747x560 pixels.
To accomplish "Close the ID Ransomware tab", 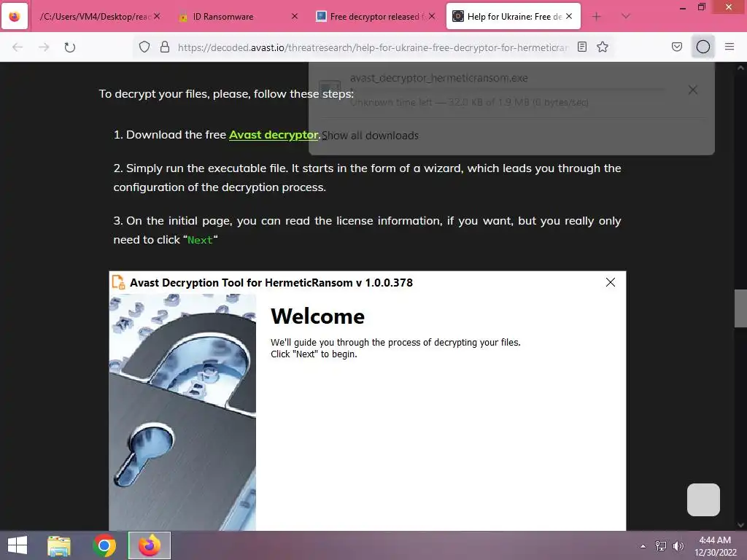I will click(295, 17).
